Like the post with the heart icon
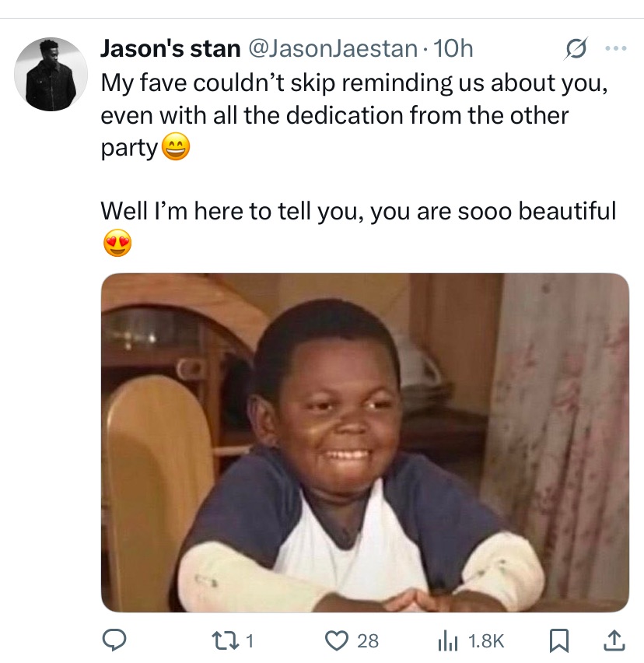 coord(337,640)
